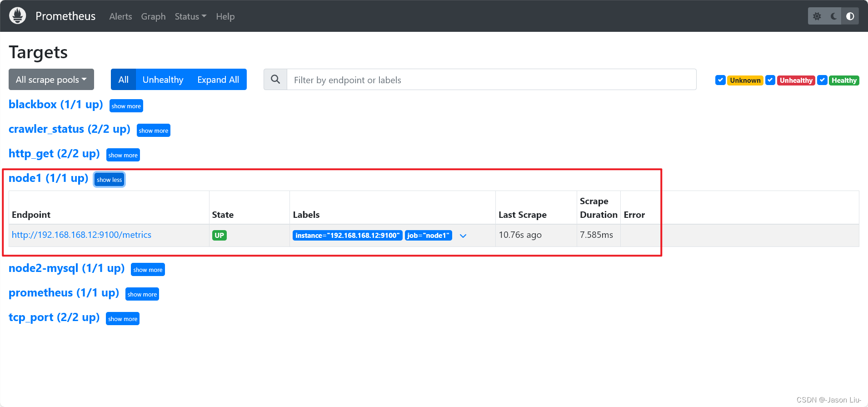Image resolution: width=868 pixels, height=407 pixels.
Task: Click the Scrape Duration column header
Action: pyautogui.click(x=599, y=208)
